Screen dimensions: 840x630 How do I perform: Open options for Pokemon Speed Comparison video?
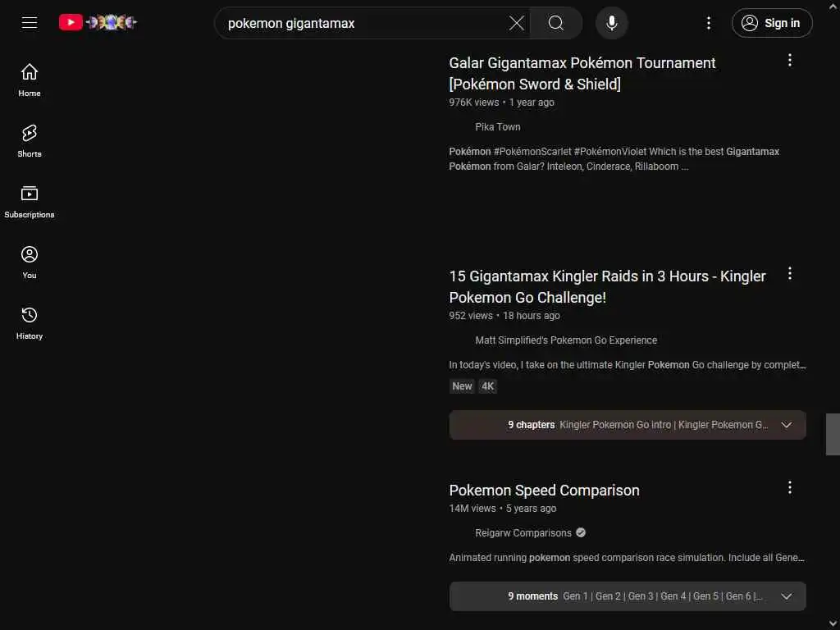(x=790, y=487)
